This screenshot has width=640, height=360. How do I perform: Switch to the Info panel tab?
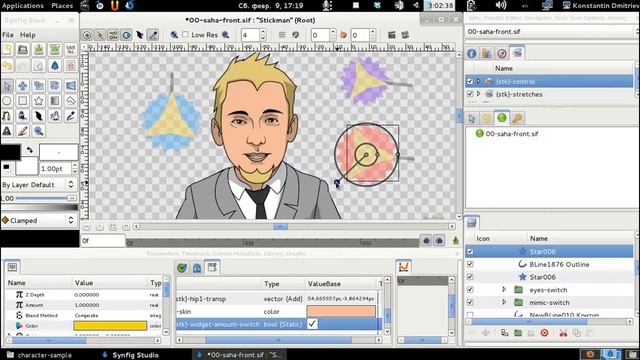click(x=471, y=53)
